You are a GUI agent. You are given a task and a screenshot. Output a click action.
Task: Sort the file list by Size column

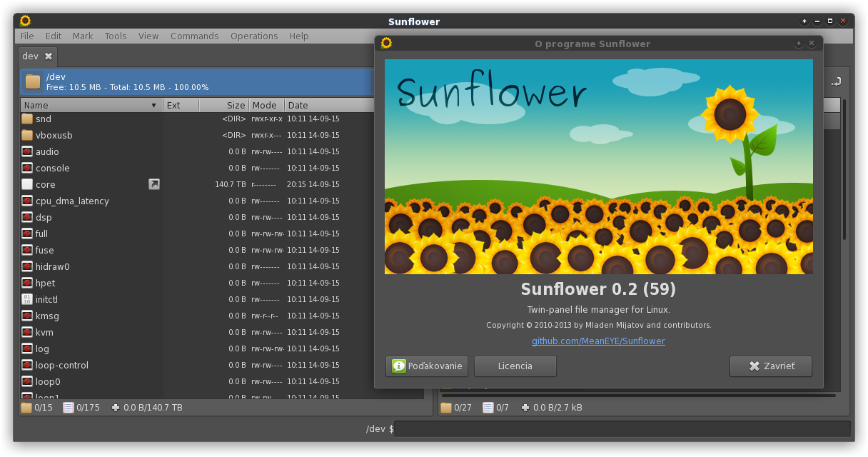click(x=223, y=105)
